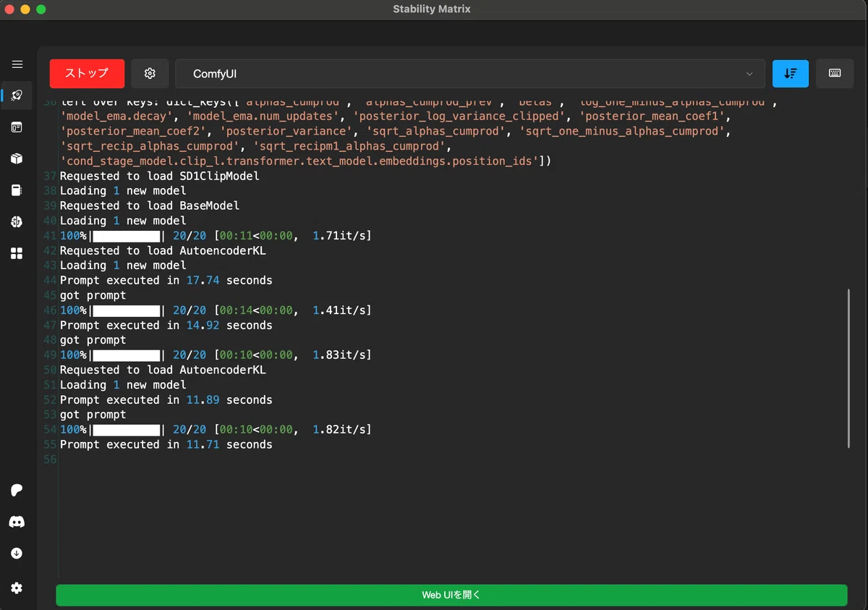This screenshot has width=868, height=610.
Task: Click the red ストップ button
Action: (x=87, y=74)
